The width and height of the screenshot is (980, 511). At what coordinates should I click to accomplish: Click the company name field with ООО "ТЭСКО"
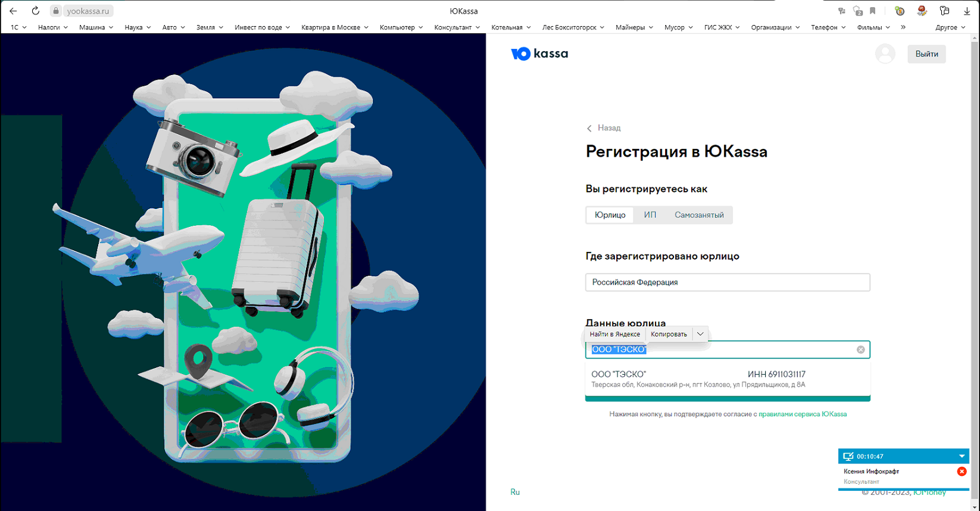[x=728, y=350]
